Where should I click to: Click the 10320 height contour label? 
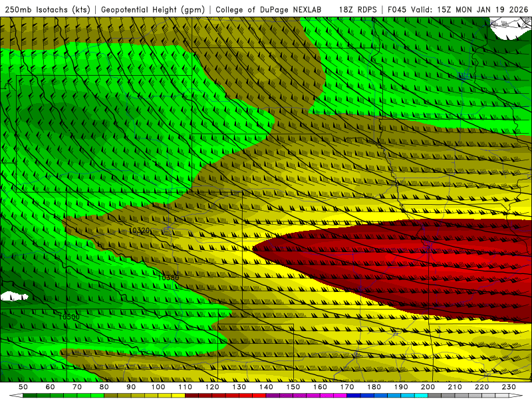pos(139,231)
